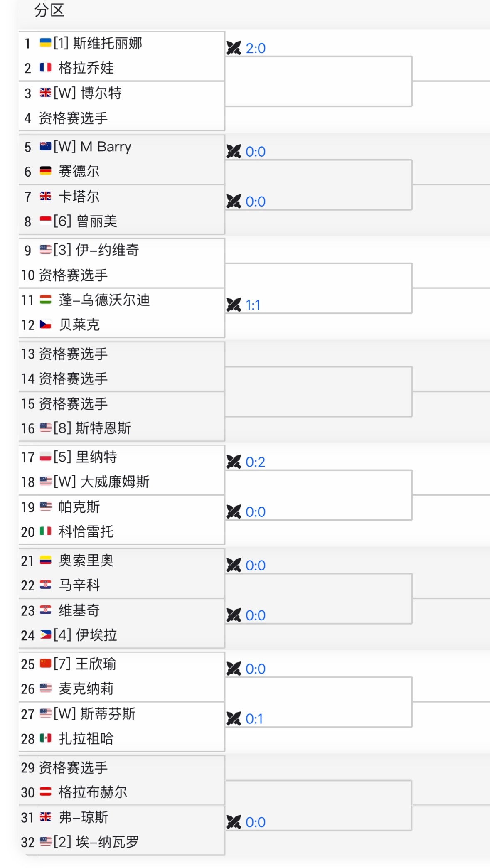Image resolution: width=490 pixels, height=868 pixels.
Task: Click the Czech flag beside 贝莱克
Action: (x=45, y=325)
